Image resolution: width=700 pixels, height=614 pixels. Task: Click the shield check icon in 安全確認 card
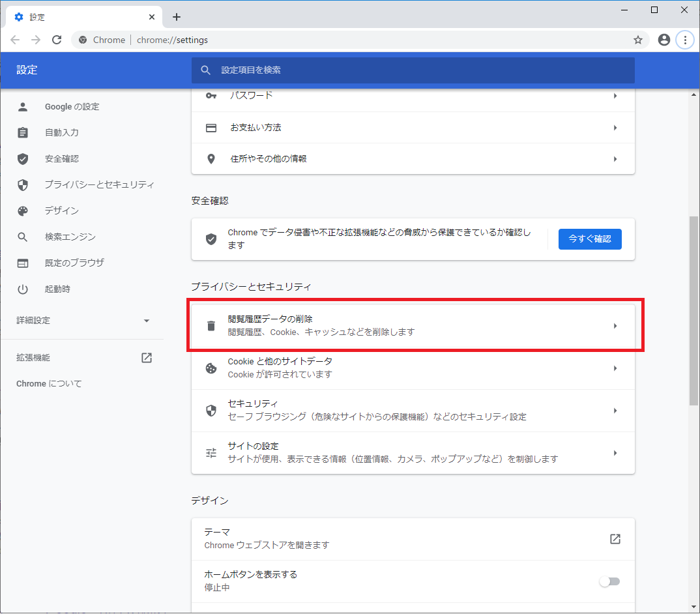click(211, 239)
